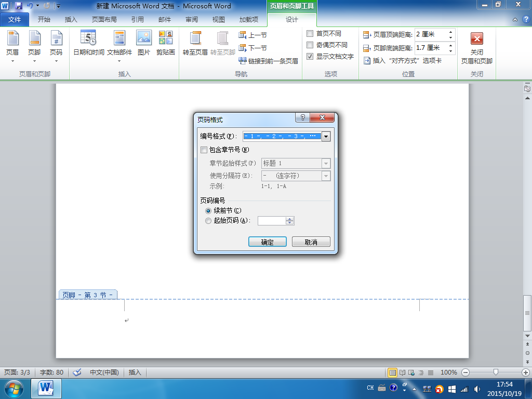Insert 对齐方式 alignment tab

[x=403, y=61]
